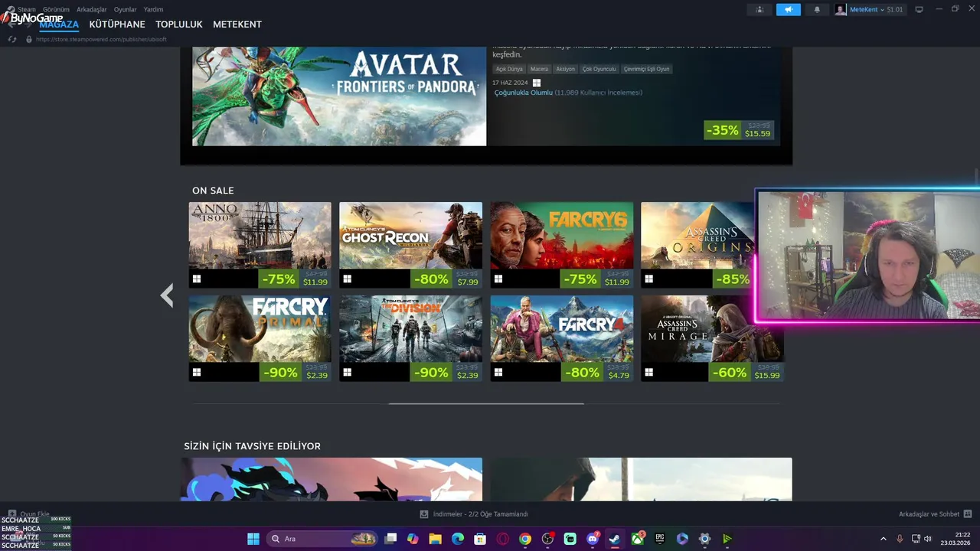Click Windows platform icon on Anno 1800 card
The width and height of the screenshot is (980, 551).
pyautogui.click(x=197, y=279)
